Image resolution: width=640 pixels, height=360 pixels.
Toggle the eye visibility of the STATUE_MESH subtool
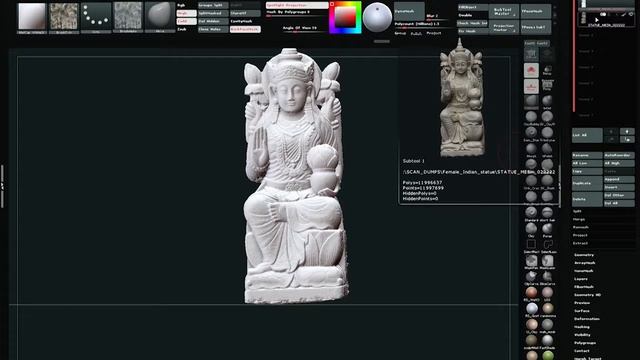click(631, 14)
